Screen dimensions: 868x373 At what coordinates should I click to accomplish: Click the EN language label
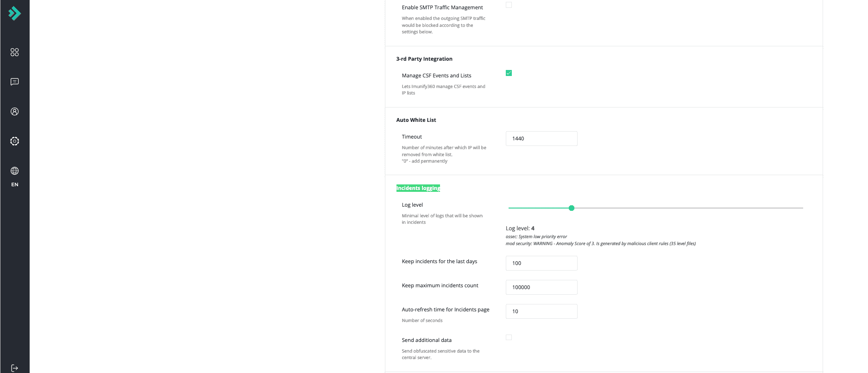(x=15, y=184)
